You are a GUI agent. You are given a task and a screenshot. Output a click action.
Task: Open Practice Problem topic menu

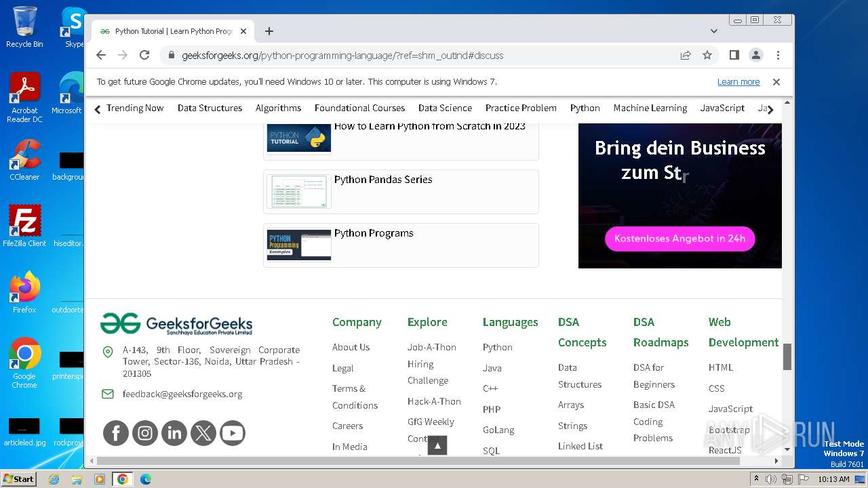click(521, 108)
